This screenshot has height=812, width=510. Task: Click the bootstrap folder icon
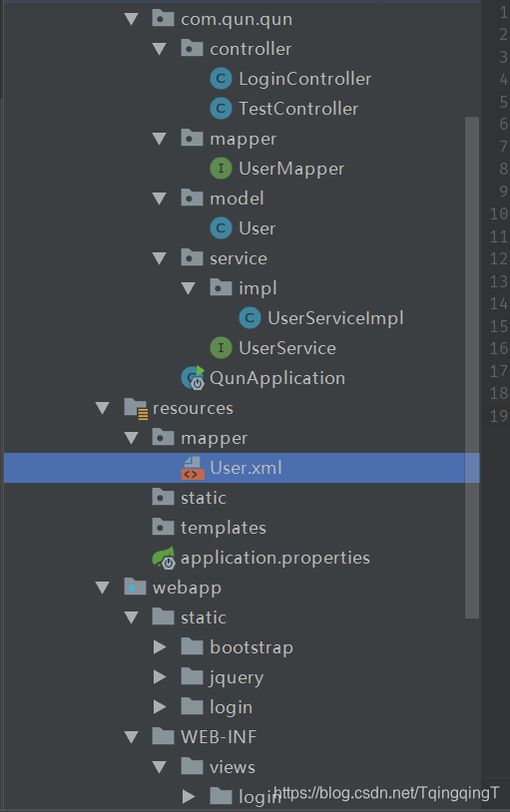[192, 647]
